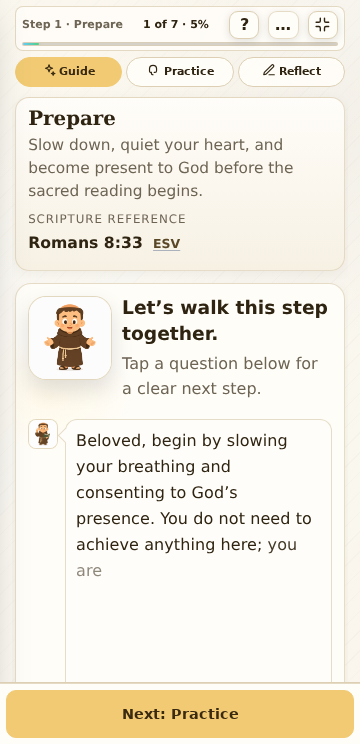Image resolution: width=360 pixels, height=744 pixels.
Task: Collapse the view with the minimize icon
Action: 323,25
